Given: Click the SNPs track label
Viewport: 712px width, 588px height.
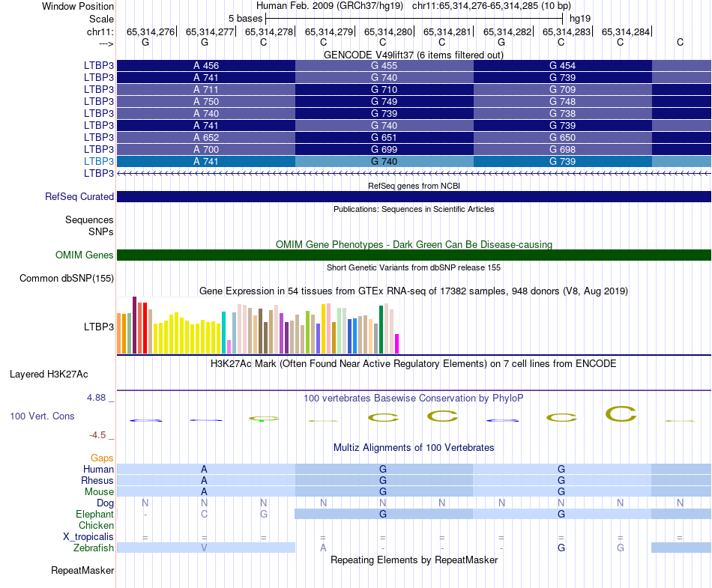Looking at the screenshot, I should 101,231.
